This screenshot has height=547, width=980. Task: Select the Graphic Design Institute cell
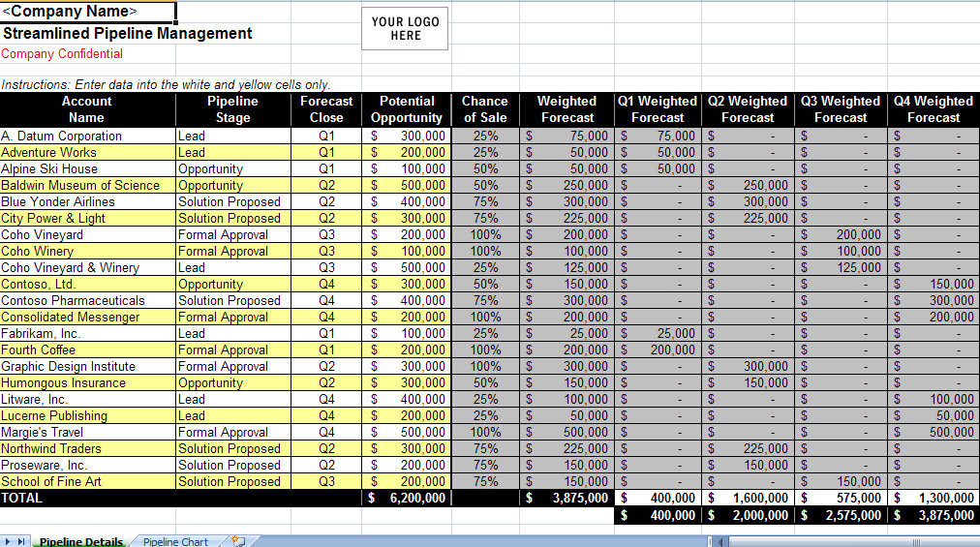pos(87,366)
